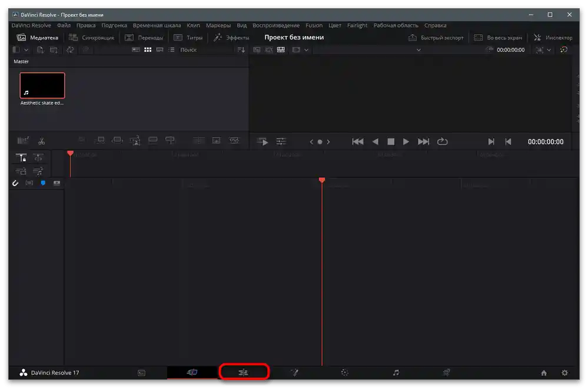
Task: Switch media pool to metadata view
Action: [136, 49]
